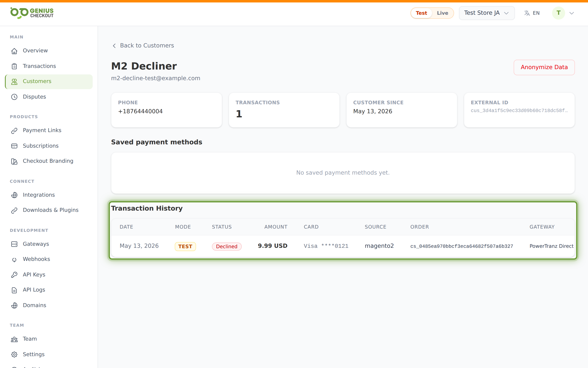Open Integrations page
Screen dimensions: 588x368
click(x=49, y=195)
